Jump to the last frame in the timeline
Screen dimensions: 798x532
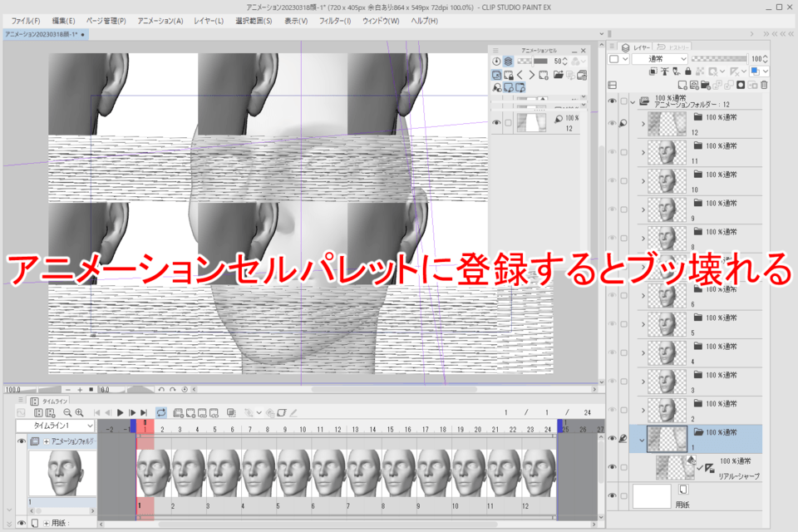pos(144,412)
